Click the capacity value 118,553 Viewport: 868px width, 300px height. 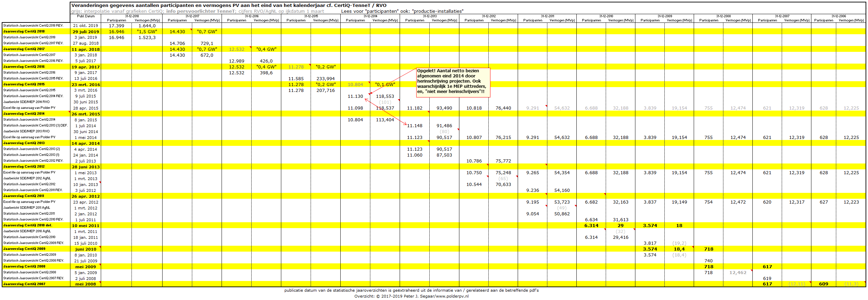pos(385,96)
